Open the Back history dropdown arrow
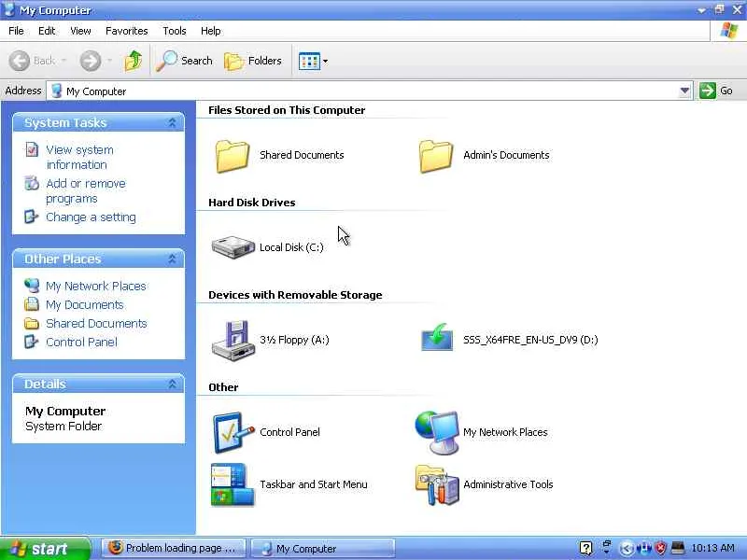Screen dimensions: 747x560 [x=63, y=61]
